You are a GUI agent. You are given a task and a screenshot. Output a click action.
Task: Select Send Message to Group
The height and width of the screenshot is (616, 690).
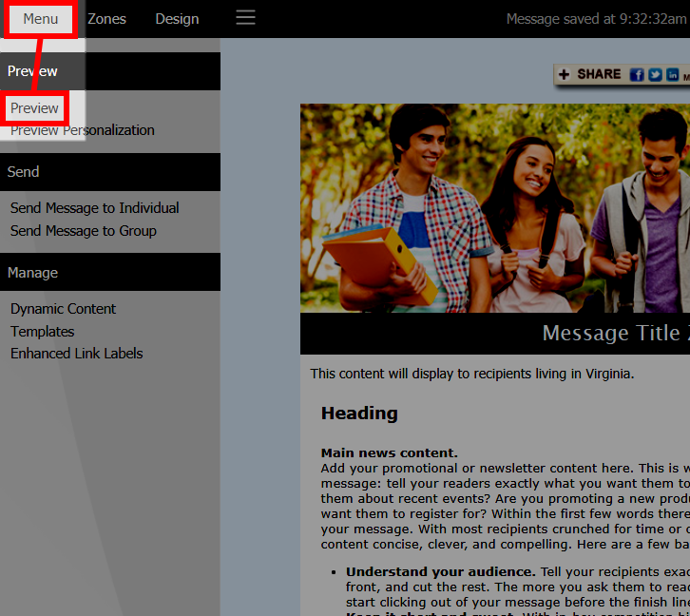84,231
